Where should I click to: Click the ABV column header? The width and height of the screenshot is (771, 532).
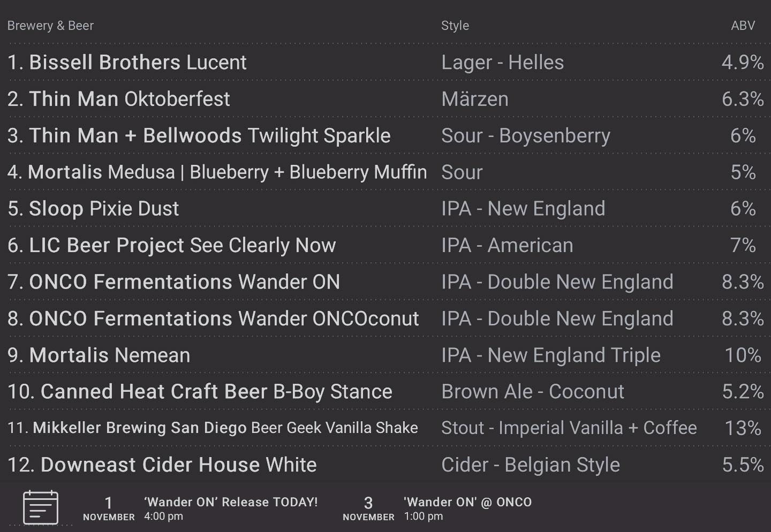click(743, 26)
